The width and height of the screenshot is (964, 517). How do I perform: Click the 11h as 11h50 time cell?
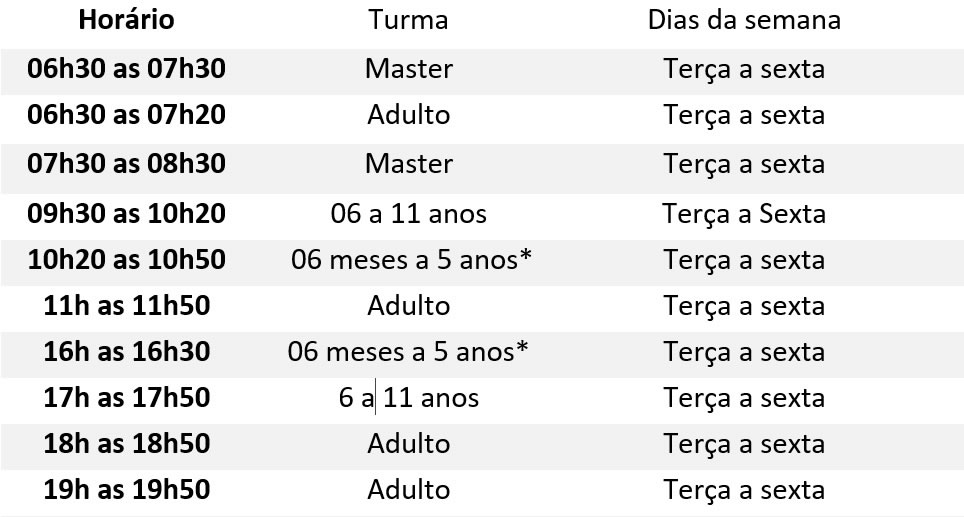click(x=127, y=306)
